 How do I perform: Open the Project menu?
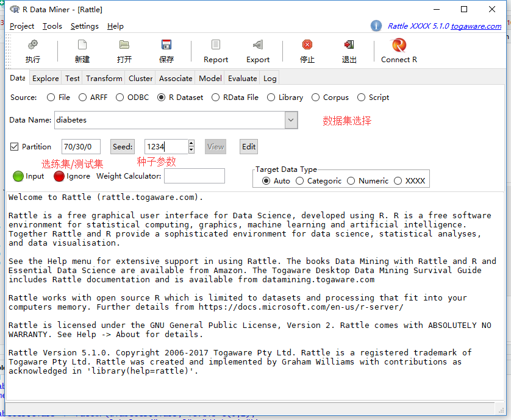pos(22,26)
